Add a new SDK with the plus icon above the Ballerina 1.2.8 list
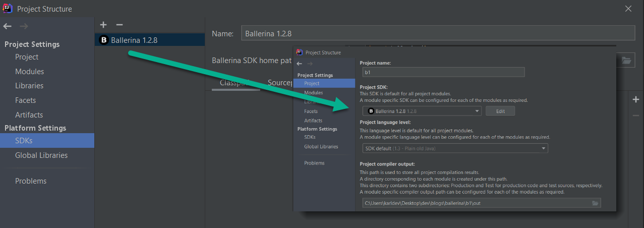 (103, 25)
